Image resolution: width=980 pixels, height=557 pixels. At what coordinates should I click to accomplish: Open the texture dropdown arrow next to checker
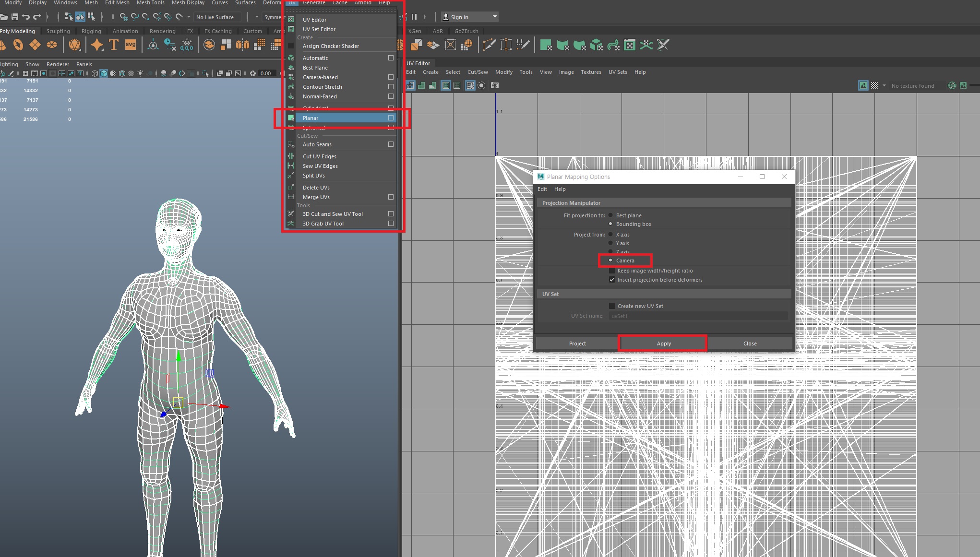coord(884,85)
